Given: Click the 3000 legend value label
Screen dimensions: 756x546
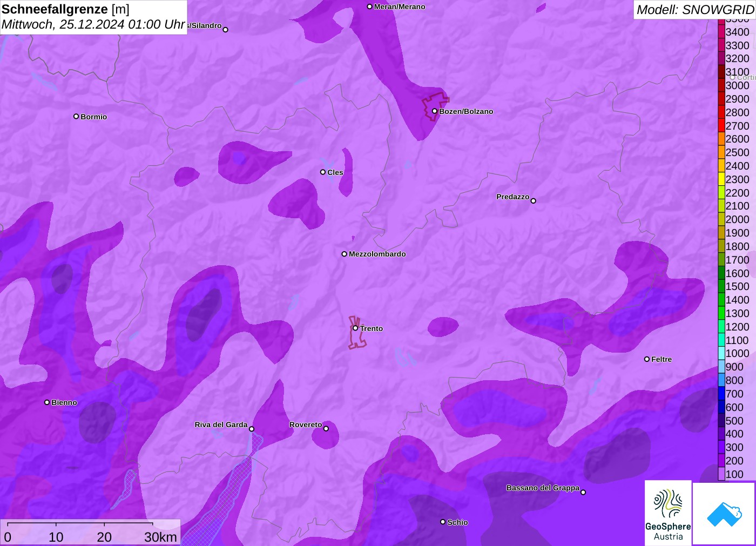Looking at the screenshot, I should pos(737,85).
